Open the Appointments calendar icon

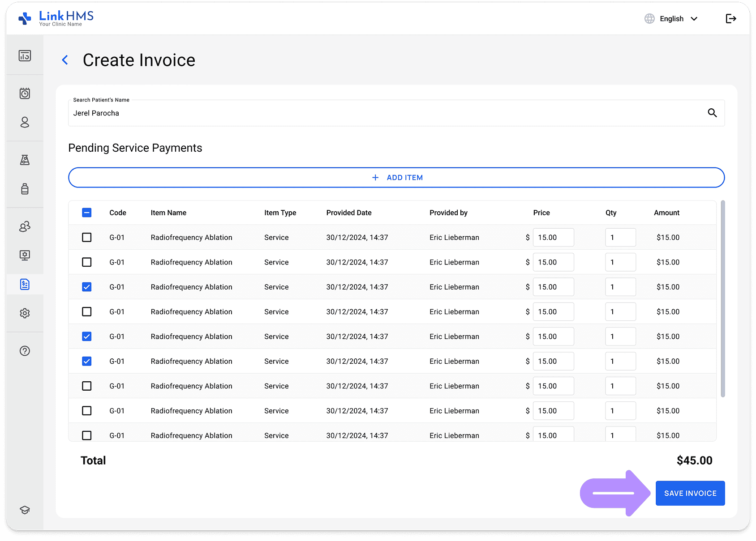click(x=25, y=93)
